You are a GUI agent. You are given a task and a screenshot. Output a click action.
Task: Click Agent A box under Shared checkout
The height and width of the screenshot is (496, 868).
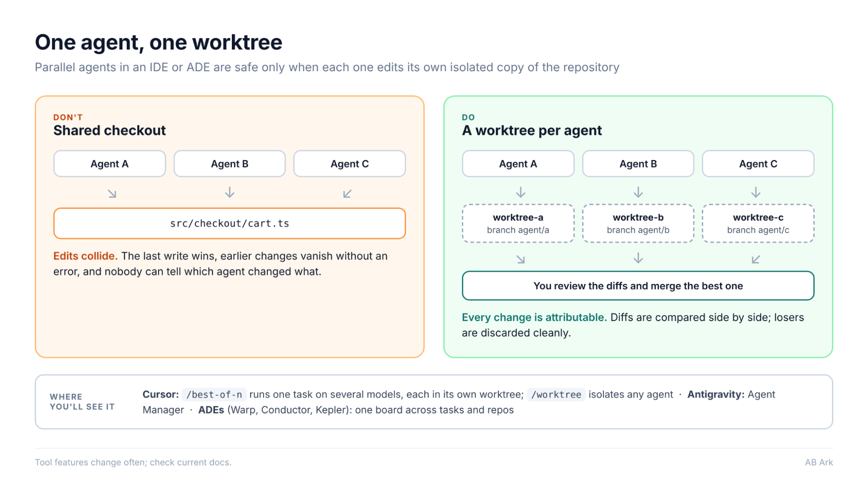(x=109, y=164)
